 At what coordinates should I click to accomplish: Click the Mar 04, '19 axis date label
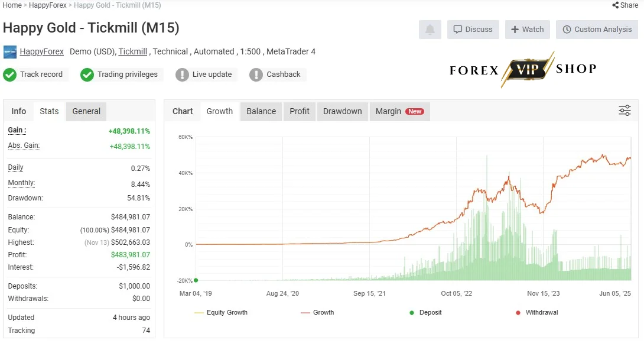[196, 294]
